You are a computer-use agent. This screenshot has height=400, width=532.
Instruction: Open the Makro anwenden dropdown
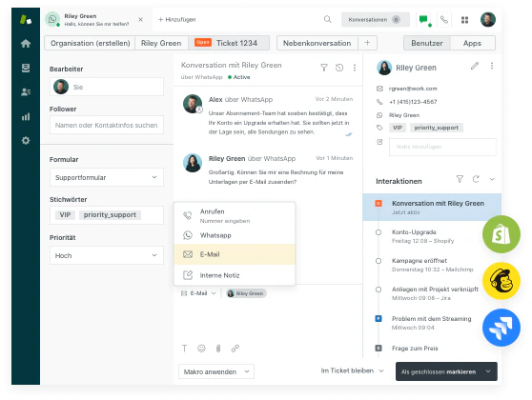[x=216, y=371]
